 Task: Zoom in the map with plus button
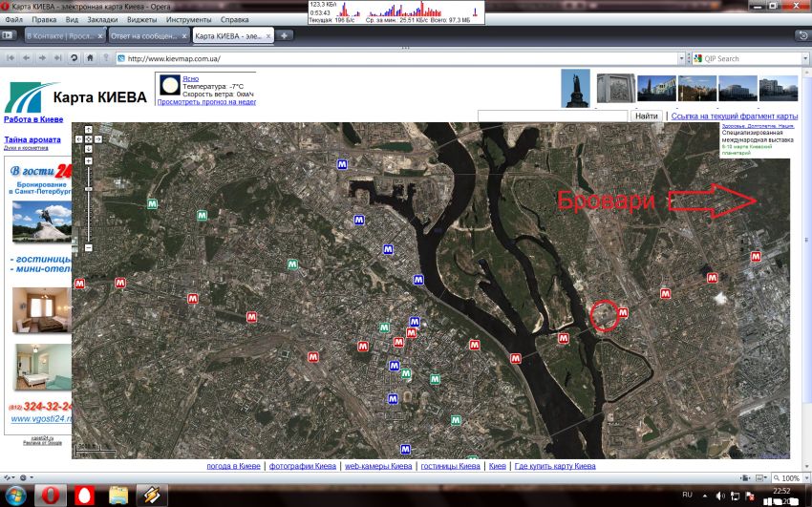click(x=89, y=161)
